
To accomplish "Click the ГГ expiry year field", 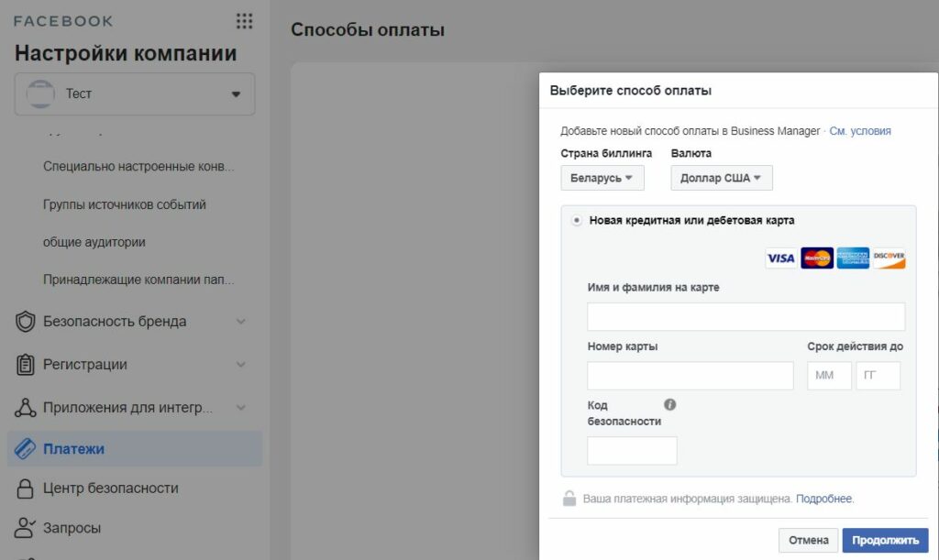I will [x=878, y=376].
